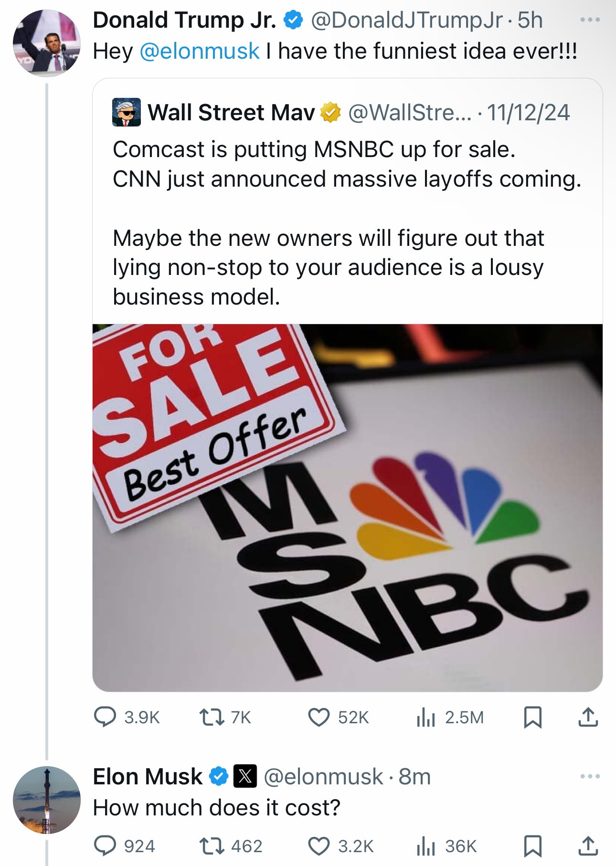Reply to Donald Trump Jr.'s tweet
The width and height of the screenshot is (616, 866).
(x=105, y=717)
